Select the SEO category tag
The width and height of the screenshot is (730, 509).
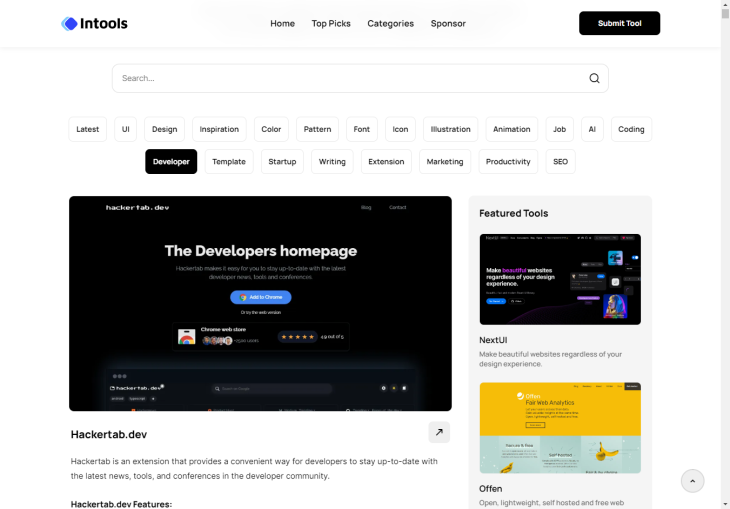[x=560, y=161]
